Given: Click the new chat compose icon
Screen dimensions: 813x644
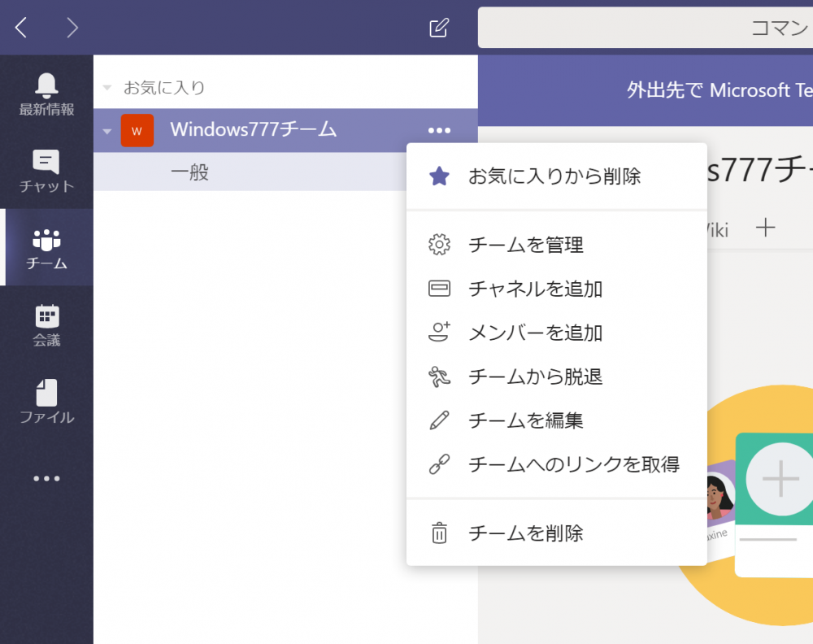Looking at the screenshot, I should click(x=438, y=28).
